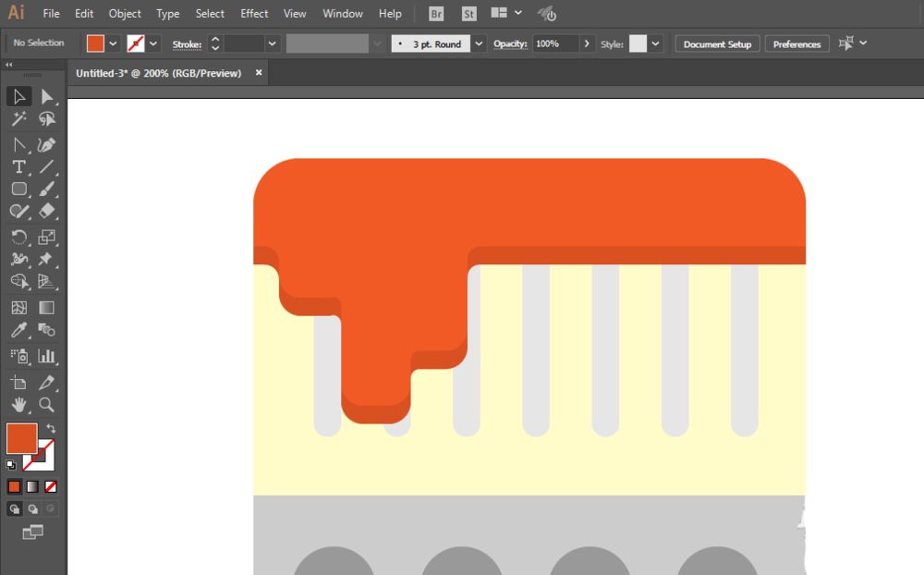The height and width of the screenshot is (575, 924).
Task: Select the Eraser tool
Action: [46, 211]
